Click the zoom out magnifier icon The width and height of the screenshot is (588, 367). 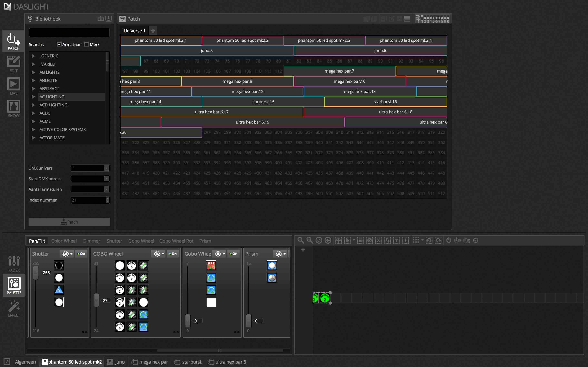301,240
